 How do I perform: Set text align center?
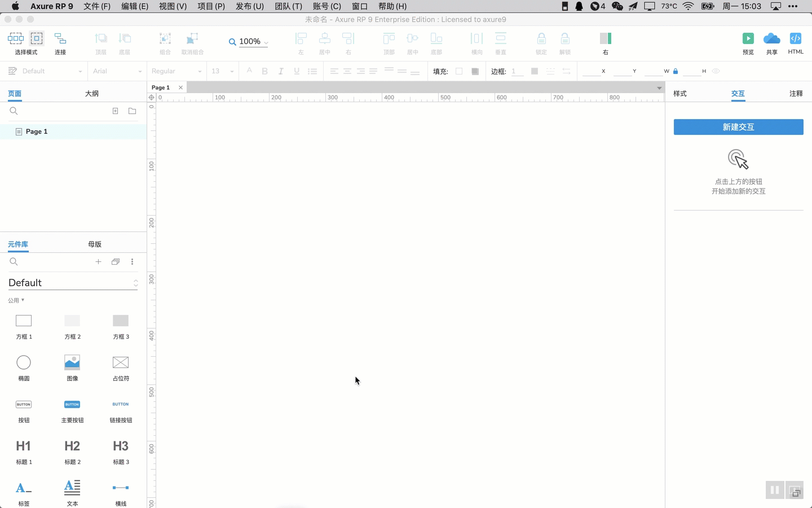coord(347,71)
